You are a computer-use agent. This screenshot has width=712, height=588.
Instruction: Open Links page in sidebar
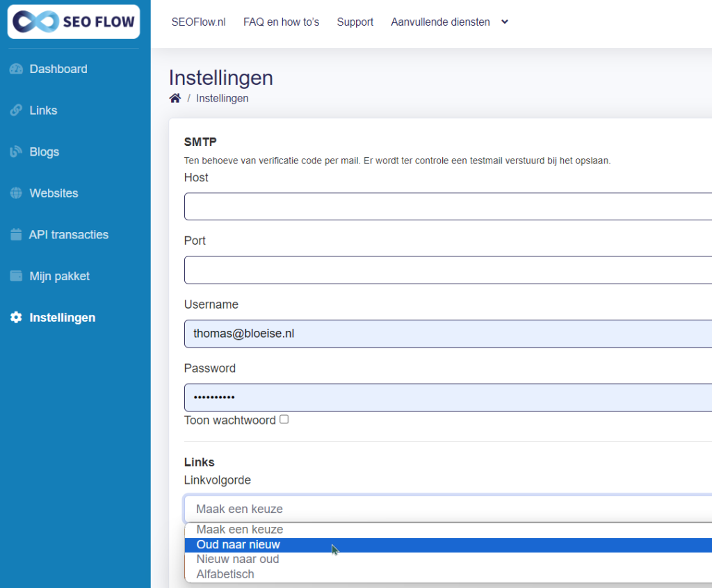(43, 111)
